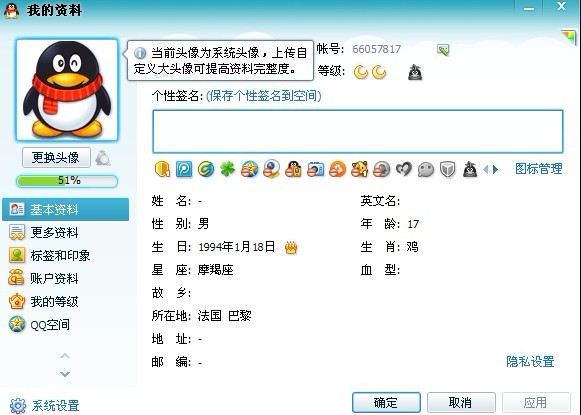Click the gray heart icon in service row
This screenshot has width=581, height=415.
click(404, 170)
